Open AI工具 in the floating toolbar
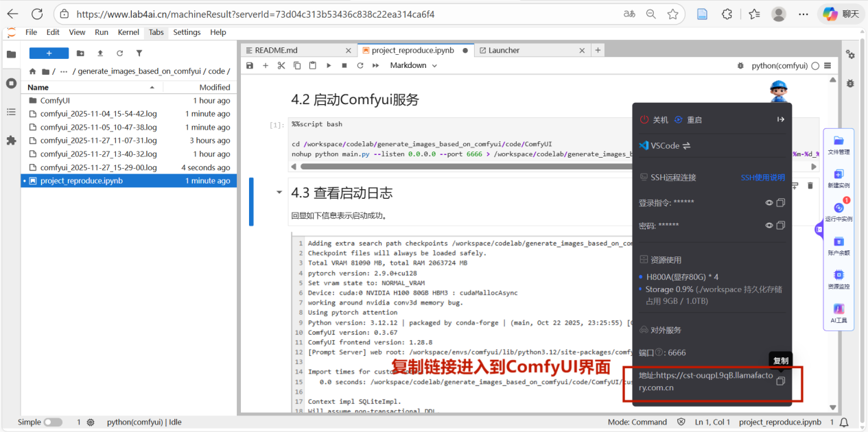 pos(838,313)
